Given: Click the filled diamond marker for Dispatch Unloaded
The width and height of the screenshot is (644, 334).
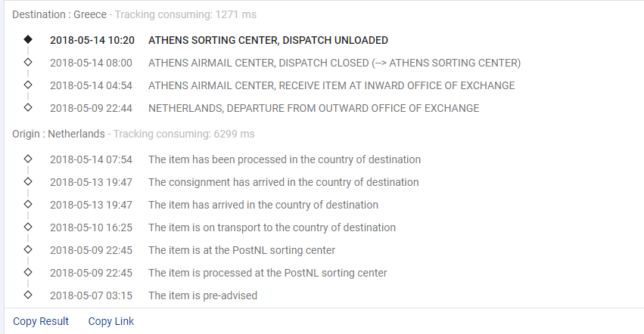Looking at the screenshot, I should [x=28, y=39].
